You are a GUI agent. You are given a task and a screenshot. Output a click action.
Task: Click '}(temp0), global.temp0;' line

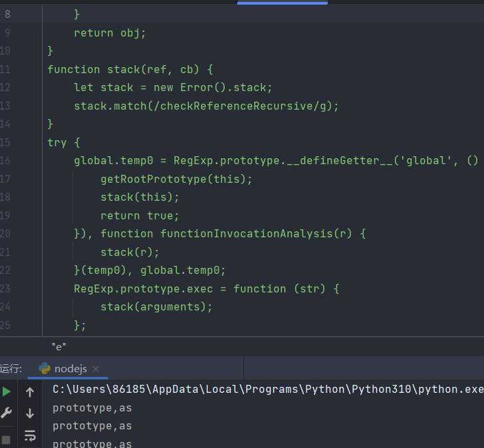[x=150, y=271]
